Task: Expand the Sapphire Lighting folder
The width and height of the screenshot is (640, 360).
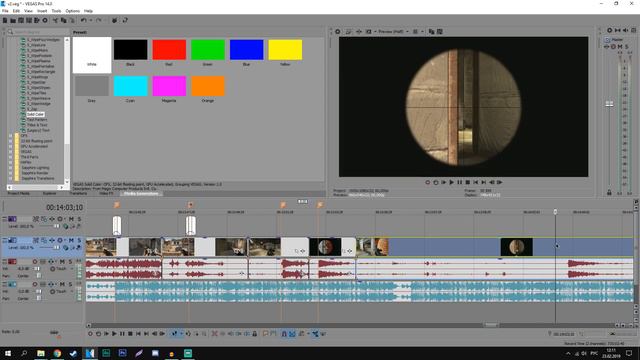Action: pyautogui.click(x=11, y=168)
